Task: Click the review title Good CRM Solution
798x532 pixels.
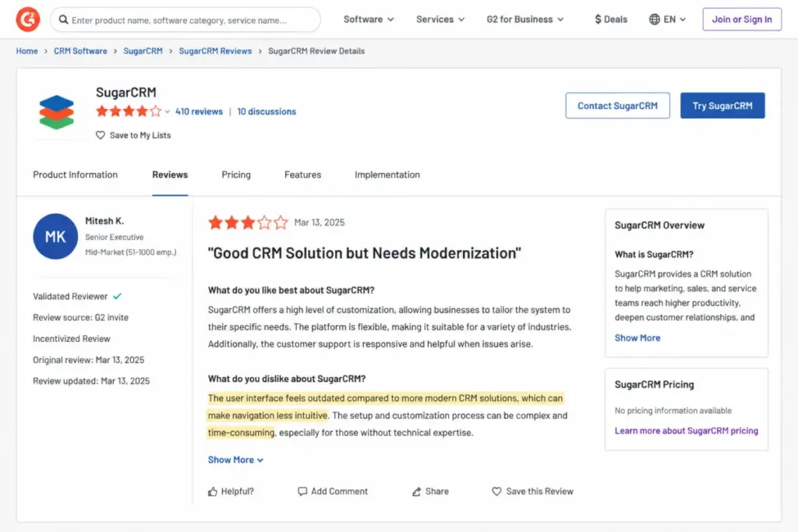Action: point(365,253)
